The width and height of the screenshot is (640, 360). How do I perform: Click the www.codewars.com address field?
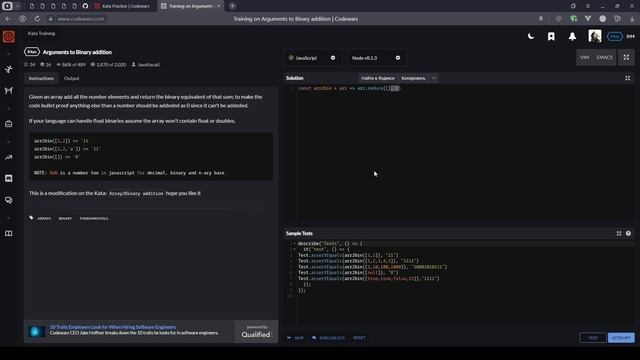coord(80,19)
